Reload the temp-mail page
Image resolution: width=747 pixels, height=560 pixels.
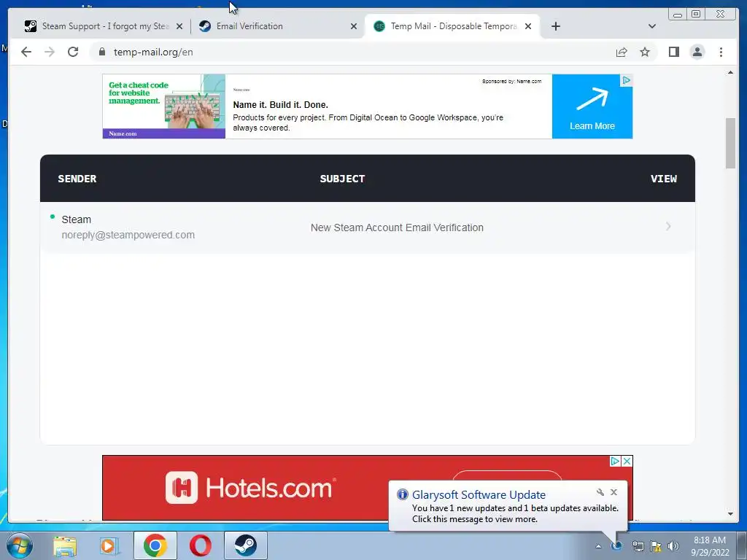tap(73, 52)
